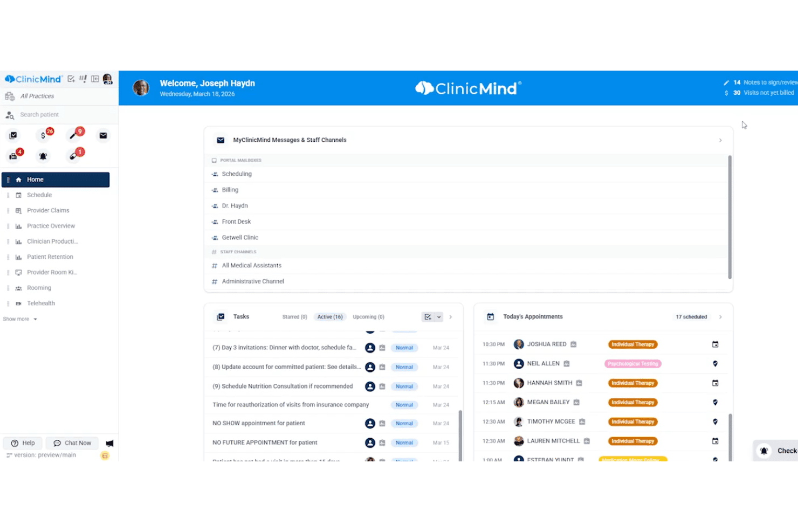Screen dimensions: 798x532
Task: Open the Administrative Channel
Action: 467,281
